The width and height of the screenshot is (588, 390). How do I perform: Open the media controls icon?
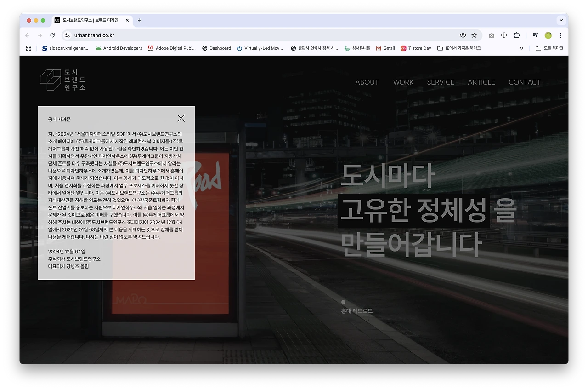pos(536,35)
